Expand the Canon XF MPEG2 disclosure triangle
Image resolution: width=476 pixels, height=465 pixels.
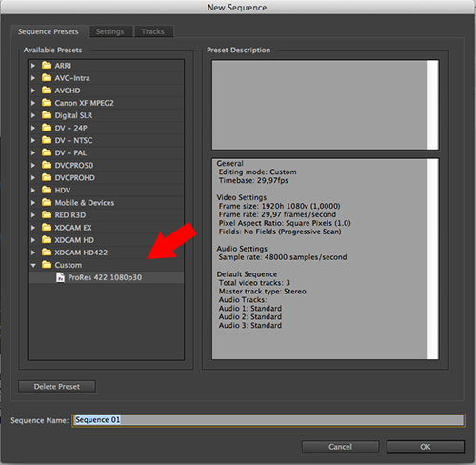33,103
